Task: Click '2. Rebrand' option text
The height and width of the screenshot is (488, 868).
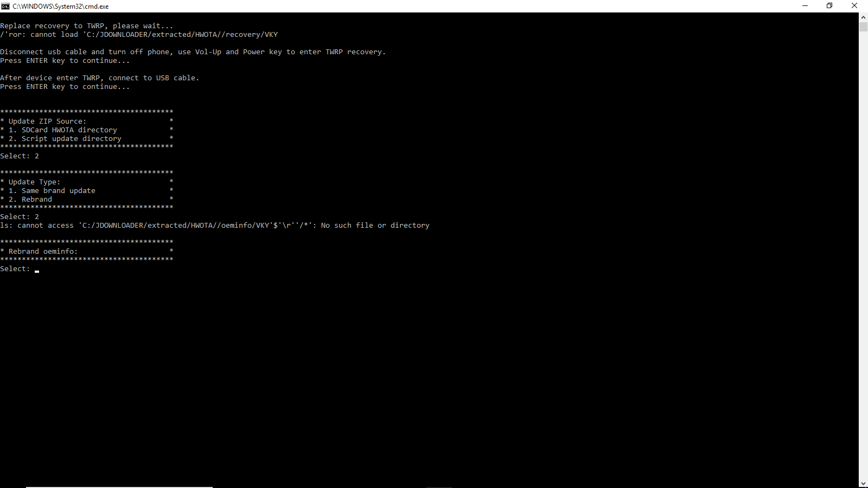Action: pyautogui.click(x=30, y=200)
